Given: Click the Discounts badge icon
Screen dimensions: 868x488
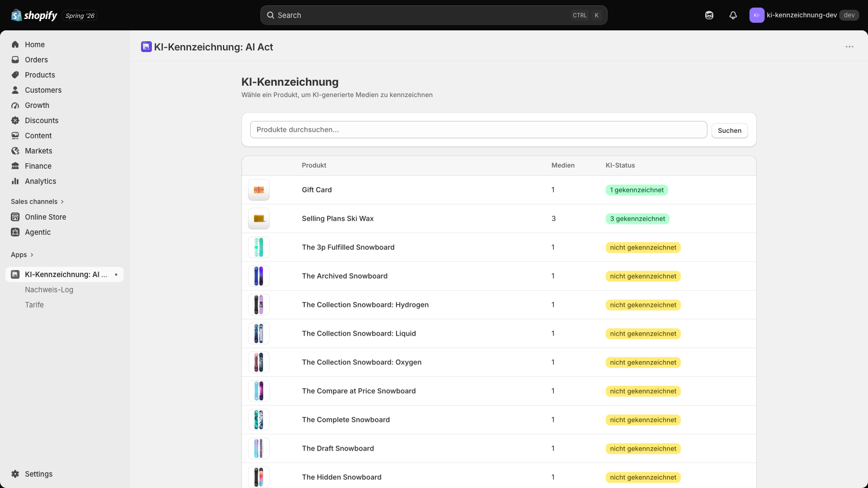Looking at the screenshot, I should click(x=15, y=120).
